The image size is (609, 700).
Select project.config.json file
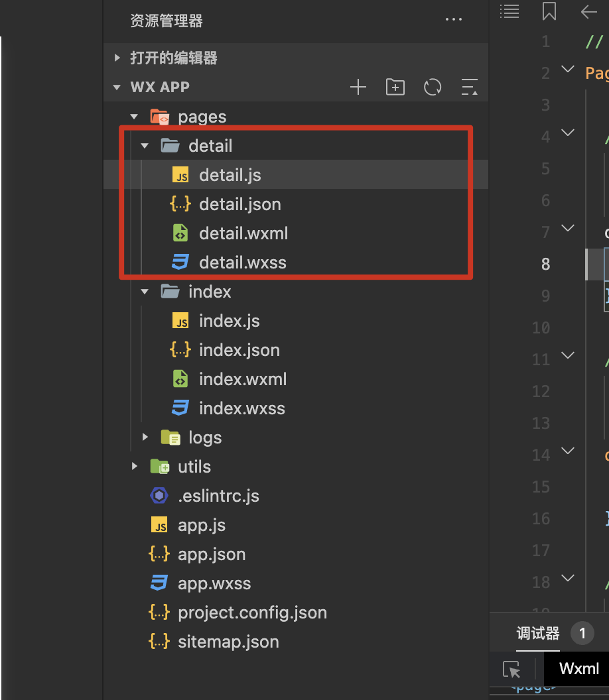pos(252,612)
